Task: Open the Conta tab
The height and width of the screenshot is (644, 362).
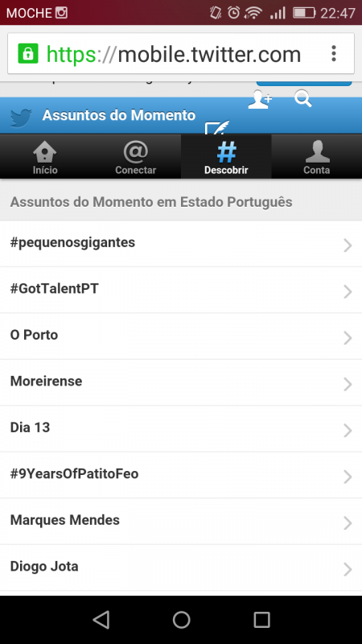Action: coord(316,157)
